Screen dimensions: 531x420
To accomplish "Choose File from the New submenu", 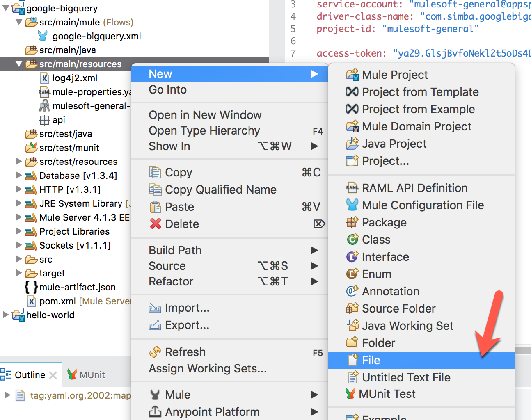I will (x=371, y=360).
